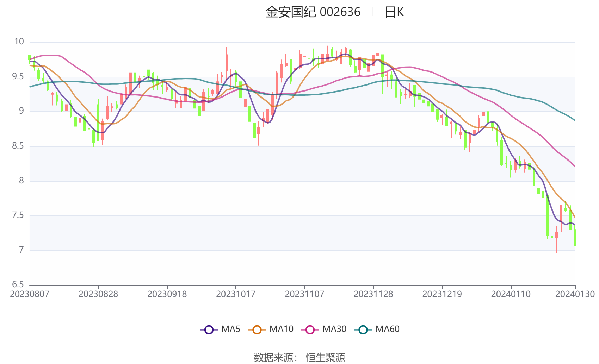Click the purple MA5 legend circle marker
This screenshot has width=599, height=364.
[209, 330]
